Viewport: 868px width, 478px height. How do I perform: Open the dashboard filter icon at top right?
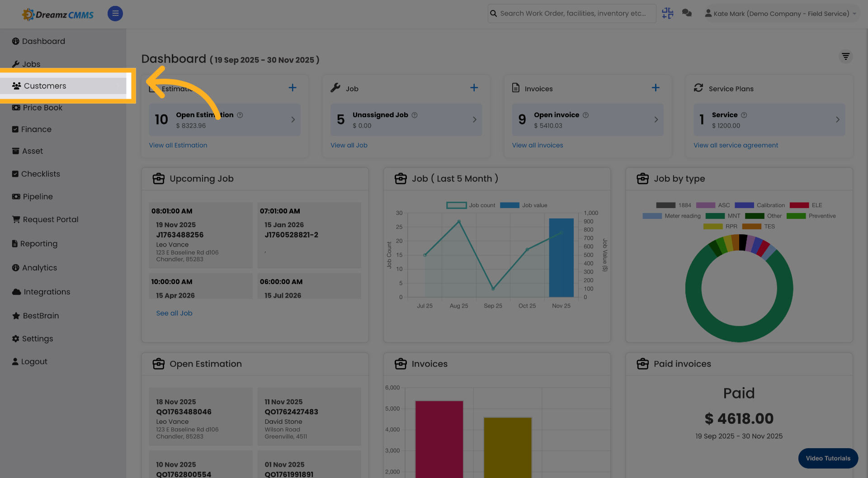pyautogui.click(x=846, y=57)
